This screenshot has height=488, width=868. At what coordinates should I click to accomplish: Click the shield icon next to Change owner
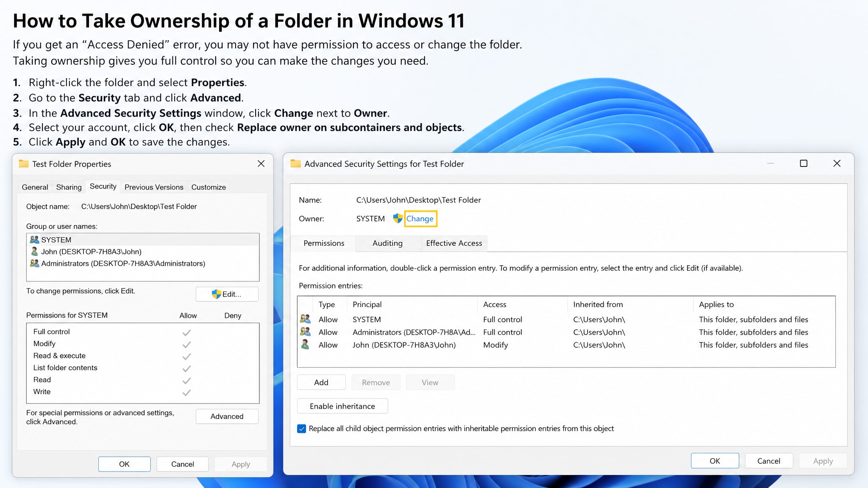tap(398, 218)
